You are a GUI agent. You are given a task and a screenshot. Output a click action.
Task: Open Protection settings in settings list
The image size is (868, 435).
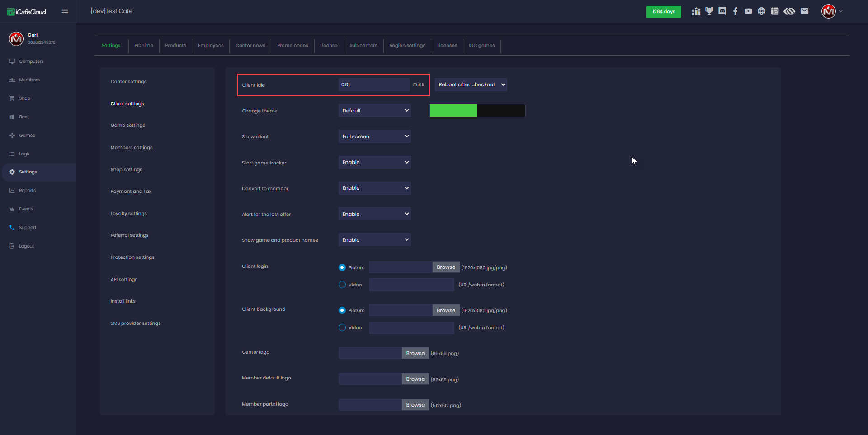click(132, 257)
